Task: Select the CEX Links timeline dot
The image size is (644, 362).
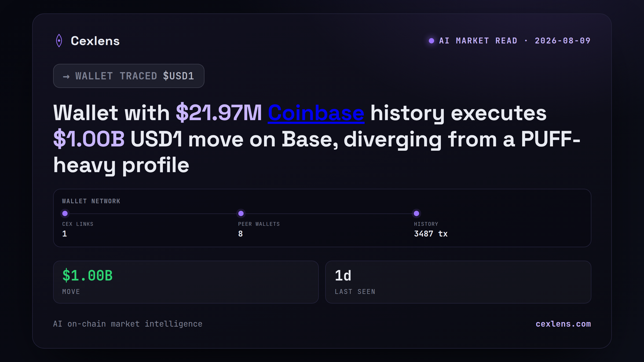Action: click(65, 213)
